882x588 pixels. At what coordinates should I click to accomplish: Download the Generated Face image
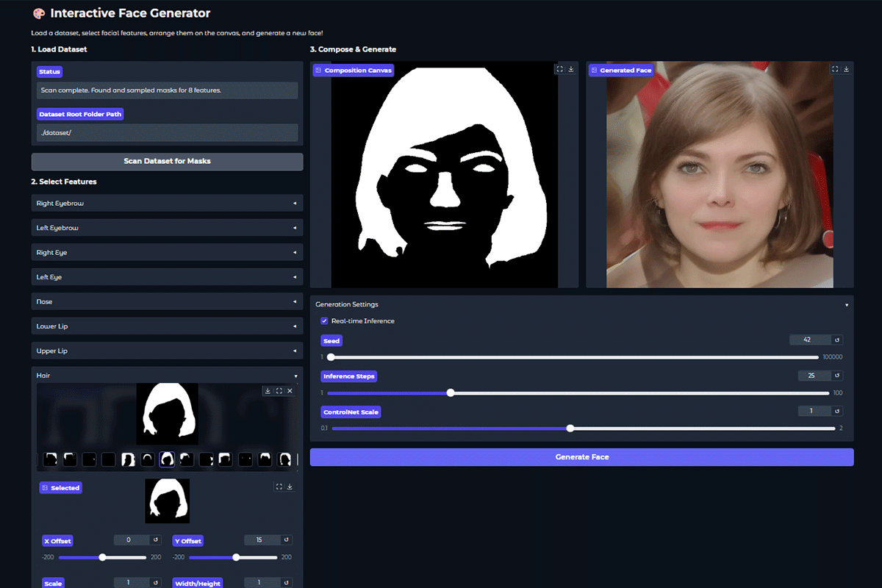coord(846,68)
